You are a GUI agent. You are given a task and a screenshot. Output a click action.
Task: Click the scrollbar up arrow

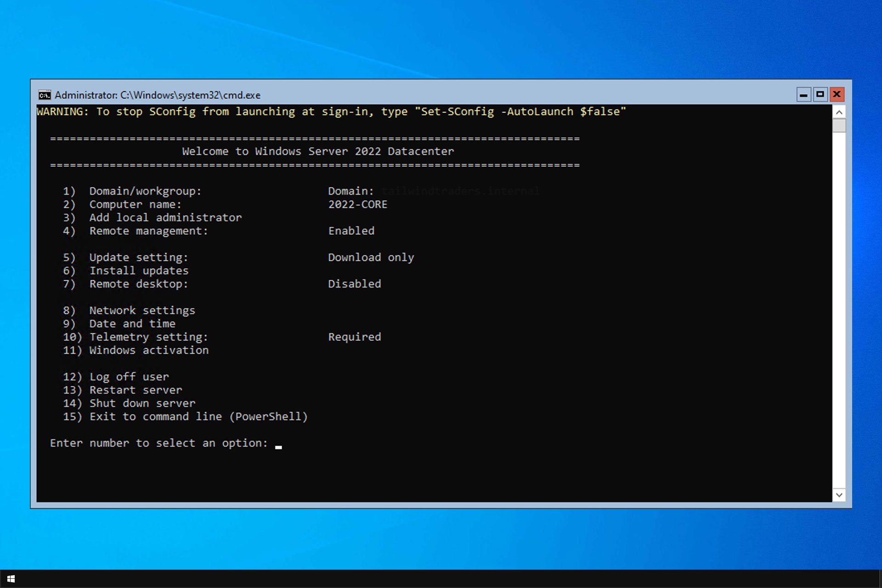pos(839,112)
